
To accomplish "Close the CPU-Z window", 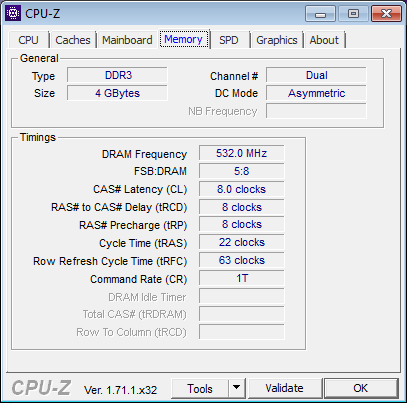I will (x=386, y=14).
